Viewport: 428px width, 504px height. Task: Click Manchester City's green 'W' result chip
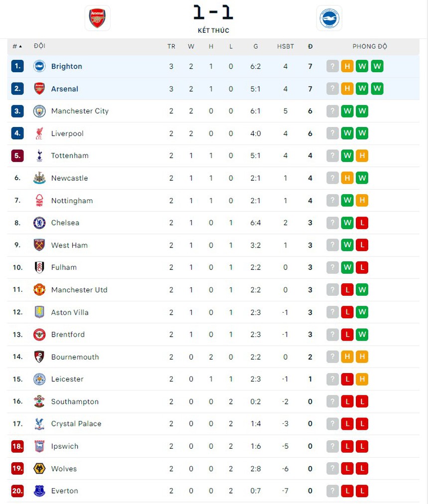point(347,111)
